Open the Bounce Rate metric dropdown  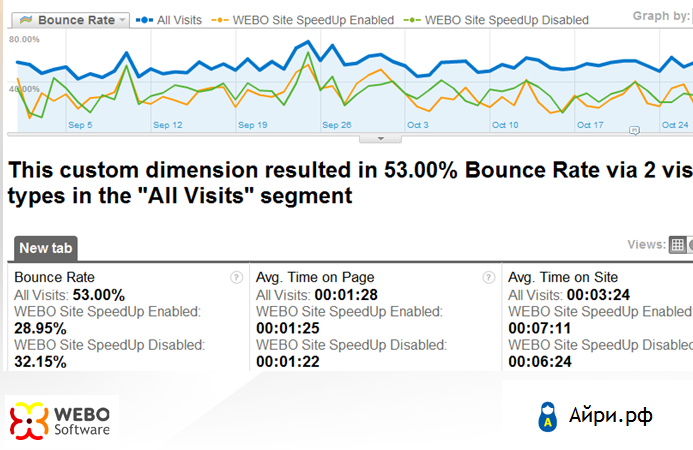tap(71, 20)
